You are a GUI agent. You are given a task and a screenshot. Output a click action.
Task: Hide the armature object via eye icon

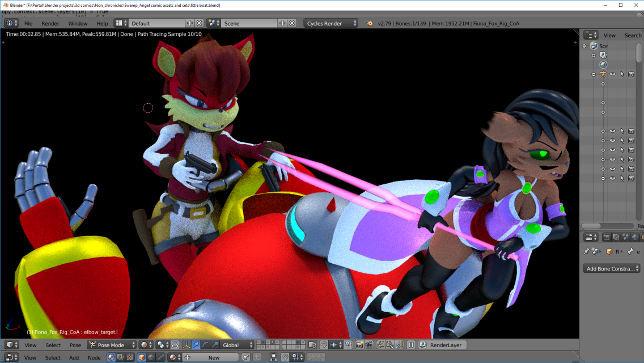612,74
